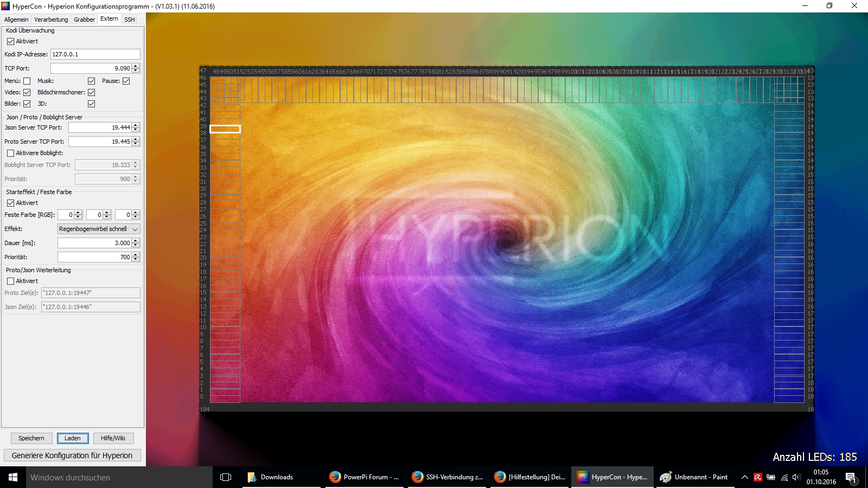Check the Menü checkbox

[27, 81]
